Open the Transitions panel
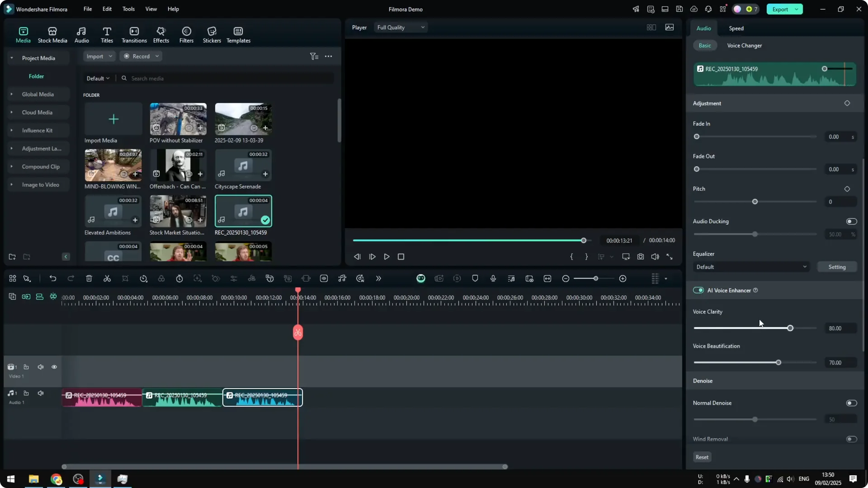 click(x=134, y=34)
